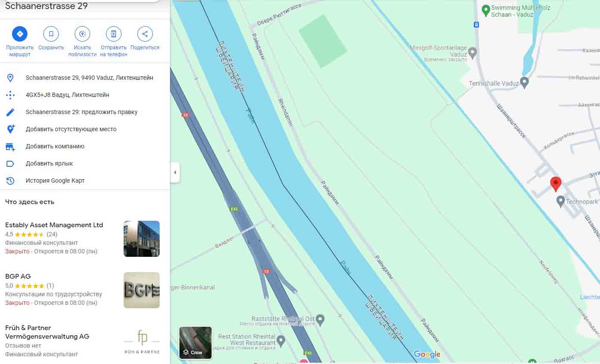
Task: Click the Tennishalle Vaduz map pin
Action: coord(524,82)
